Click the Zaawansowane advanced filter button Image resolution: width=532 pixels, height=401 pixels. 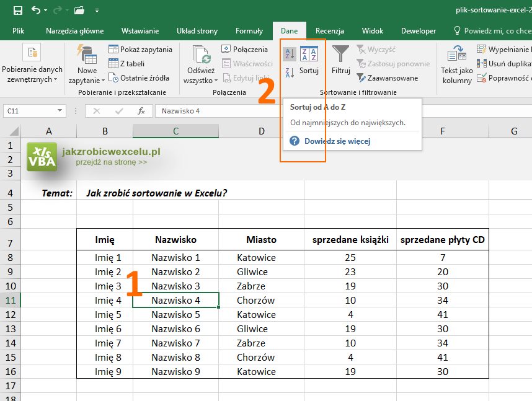click(387, 78)
